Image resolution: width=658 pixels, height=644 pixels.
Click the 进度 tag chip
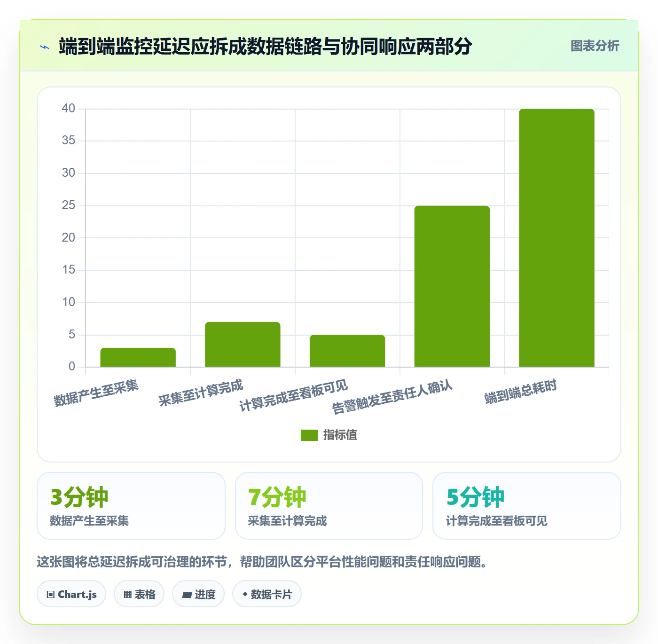(x=198, y=594)
